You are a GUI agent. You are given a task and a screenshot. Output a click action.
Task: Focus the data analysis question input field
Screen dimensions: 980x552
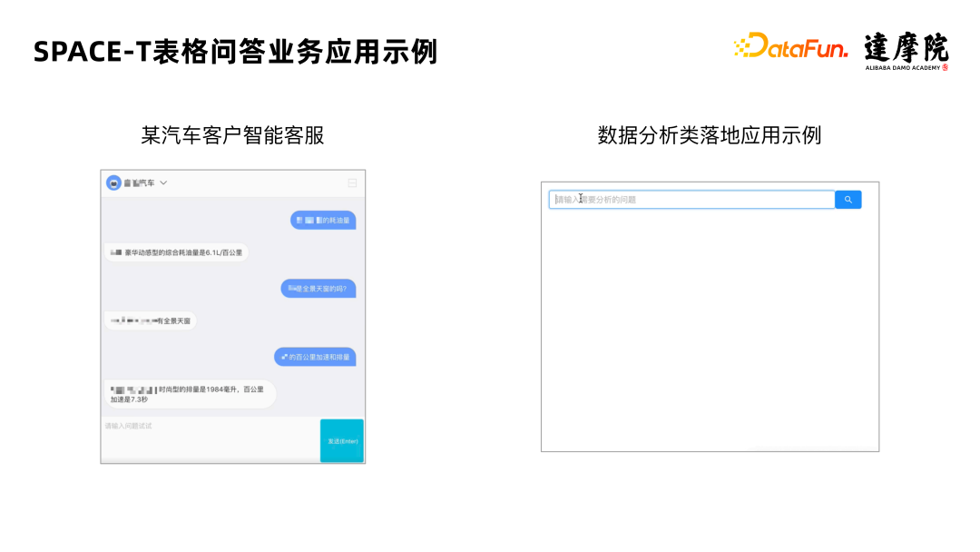click(691, 200)
